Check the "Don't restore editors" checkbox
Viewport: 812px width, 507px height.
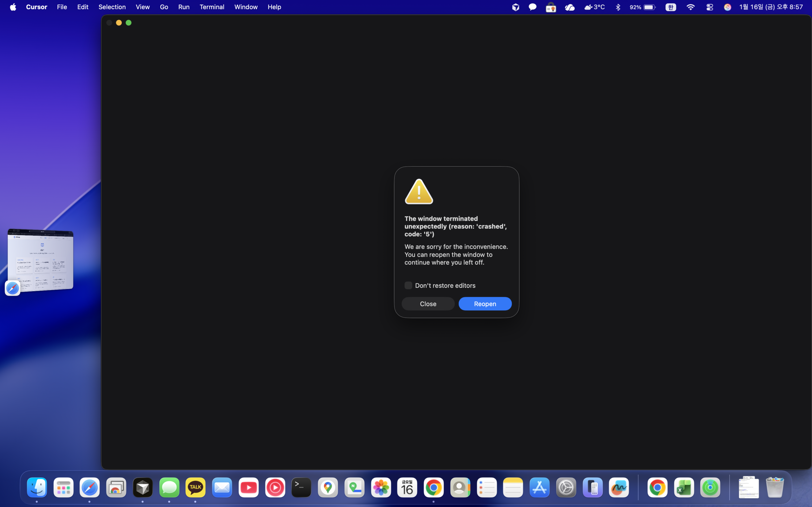408,286
